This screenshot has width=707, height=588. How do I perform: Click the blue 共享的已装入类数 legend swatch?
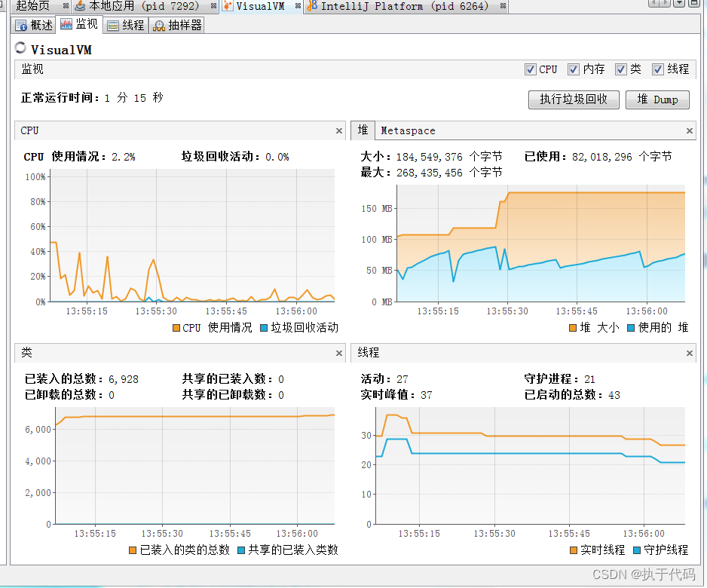click(240, 550)
